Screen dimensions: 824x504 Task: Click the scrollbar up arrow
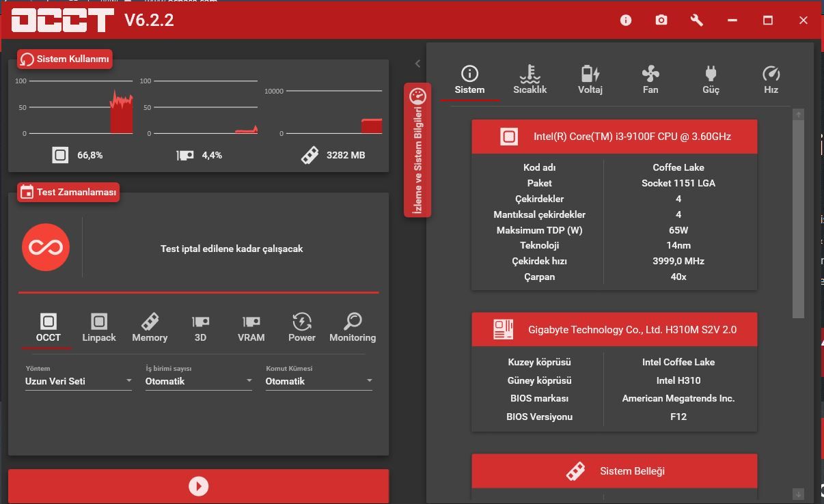click(799, 115)
